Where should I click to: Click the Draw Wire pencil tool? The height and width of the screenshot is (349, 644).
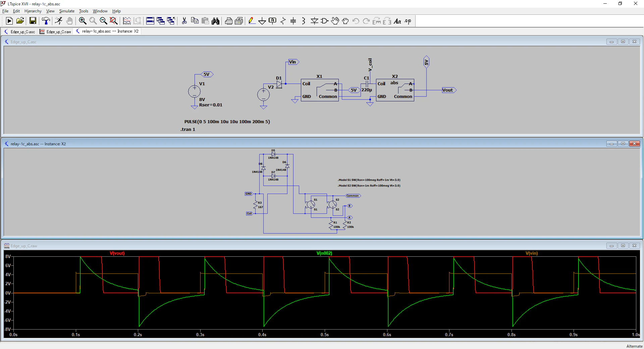[252, 21]
